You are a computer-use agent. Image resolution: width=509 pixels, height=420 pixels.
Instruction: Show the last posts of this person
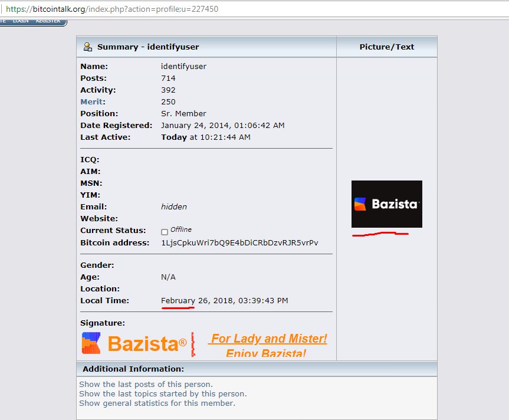coord(146,384)
